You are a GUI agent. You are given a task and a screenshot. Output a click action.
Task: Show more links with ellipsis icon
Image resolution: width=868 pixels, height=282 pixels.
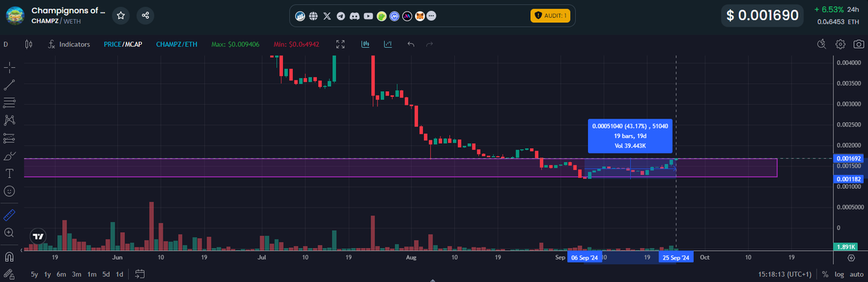pos(432,15)
